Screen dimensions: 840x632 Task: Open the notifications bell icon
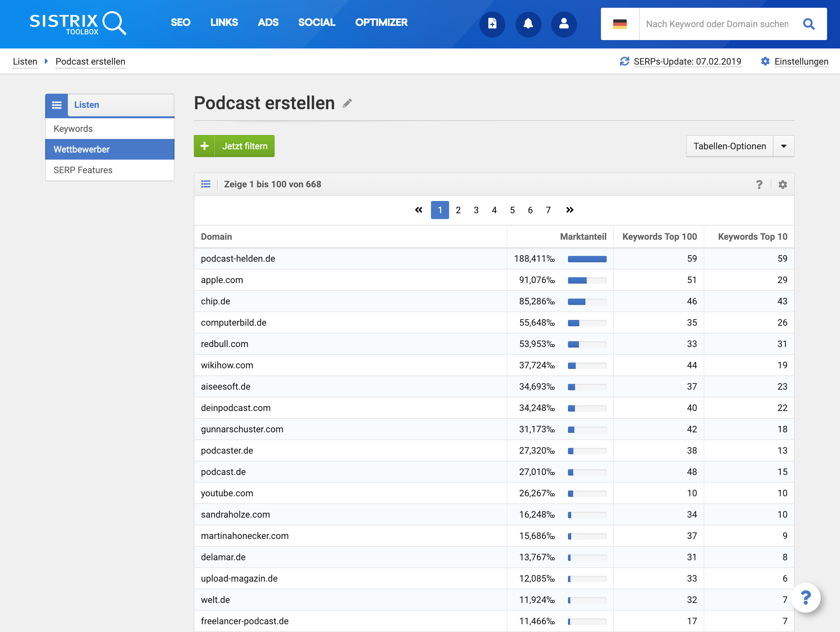coord(528,24)
